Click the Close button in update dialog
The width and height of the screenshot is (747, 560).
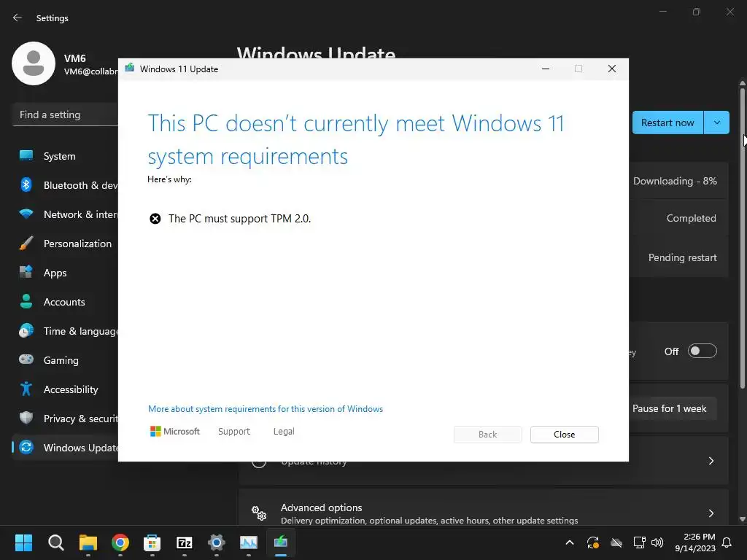pos(565,435)
